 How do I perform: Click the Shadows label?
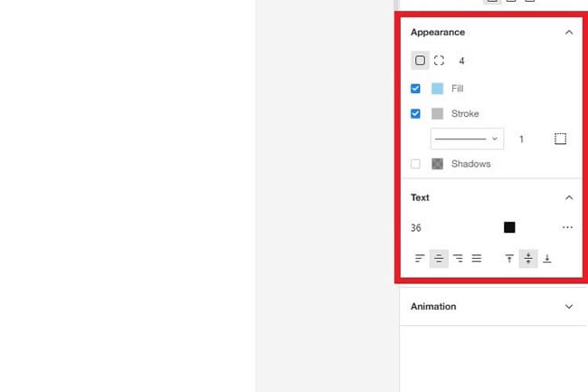[x=471, y=164]
